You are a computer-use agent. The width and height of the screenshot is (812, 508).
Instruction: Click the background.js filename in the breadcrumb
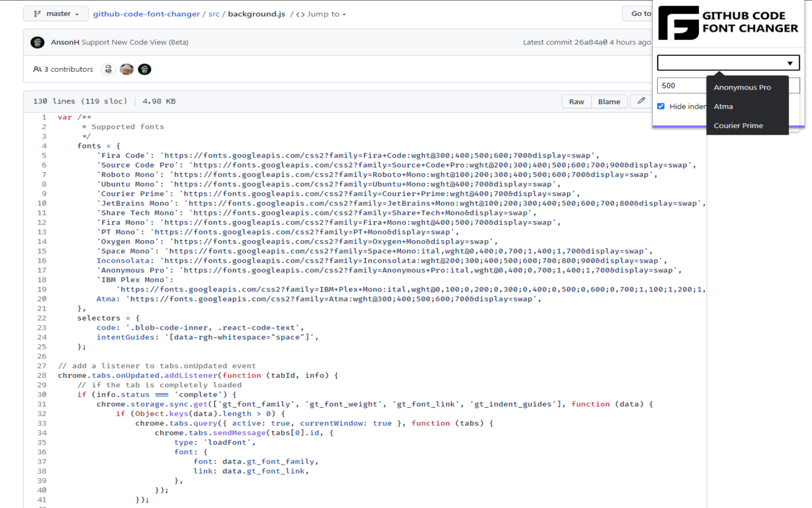pyautogui.click(x=256, y=14)
